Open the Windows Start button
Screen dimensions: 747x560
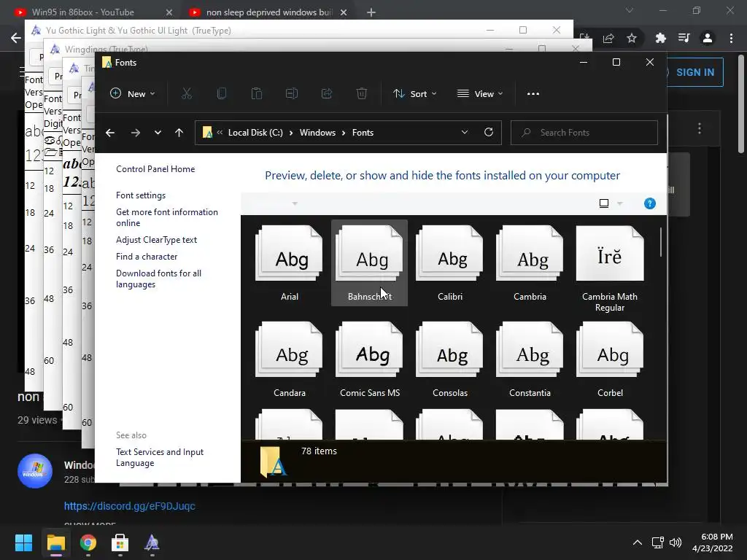(x=23, y=542)
